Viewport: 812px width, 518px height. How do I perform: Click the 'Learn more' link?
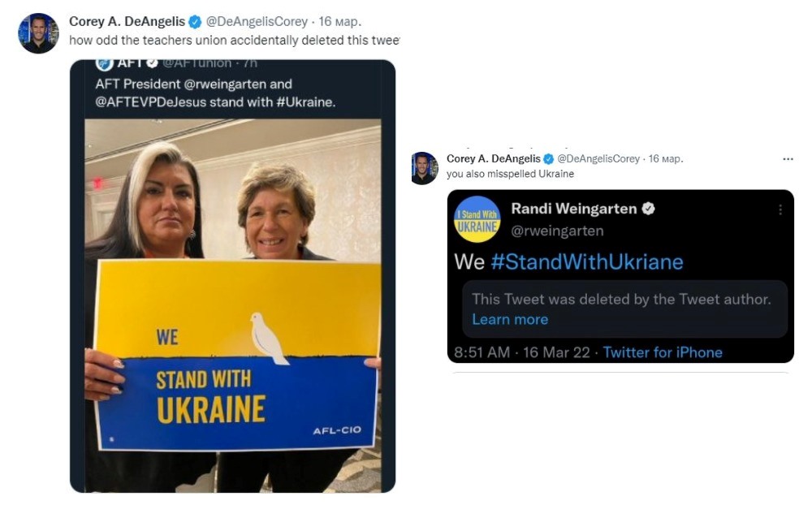tap(510, 319)
